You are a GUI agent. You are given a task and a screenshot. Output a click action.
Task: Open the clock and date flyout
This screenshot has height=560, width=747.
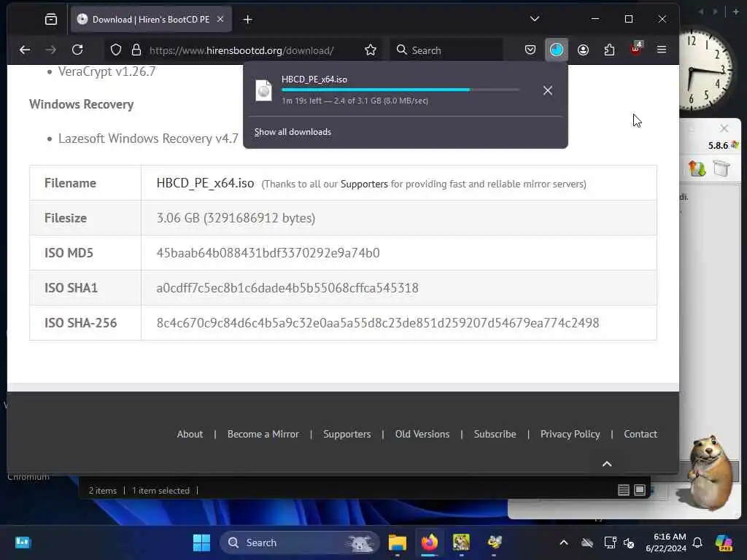point(666,542)
